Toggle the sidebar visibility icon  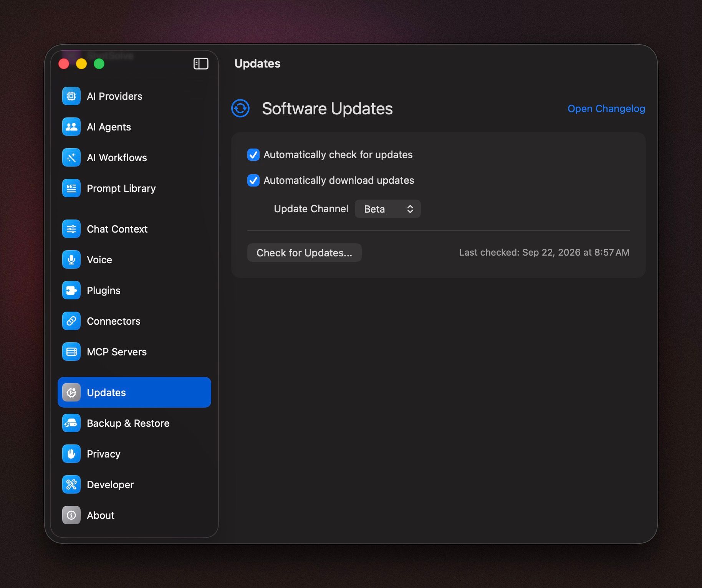201,64
